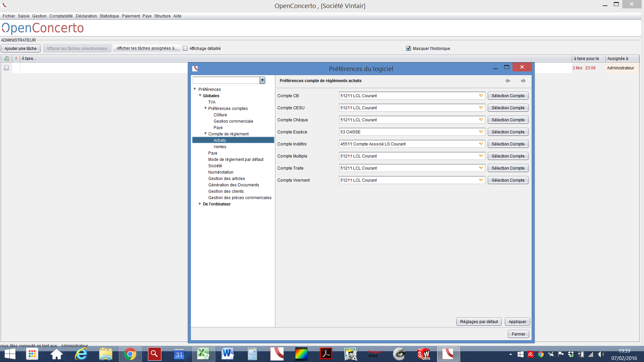Open the Compte CB account dropdown
The width and height of the screenshot is (644, 362).
481,96
